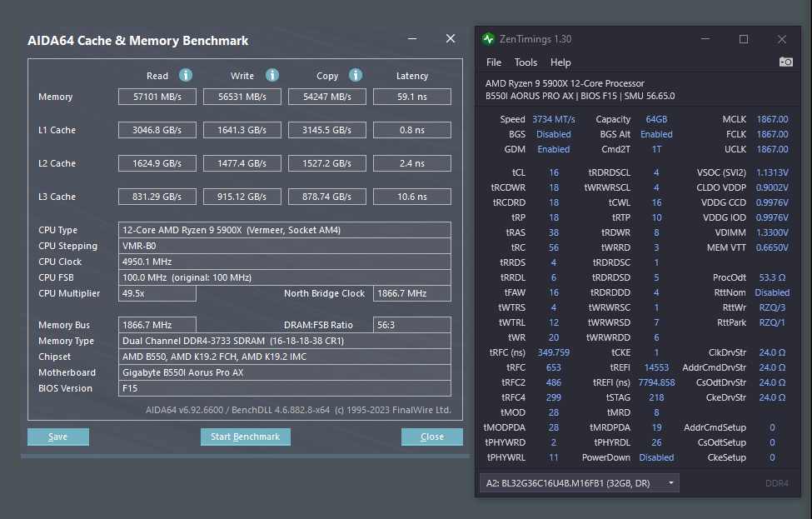Image resolution: width=812 pixels, height=519 pixels.
Task: Click the VDIMM value 1.3300V
Action: 772,232
